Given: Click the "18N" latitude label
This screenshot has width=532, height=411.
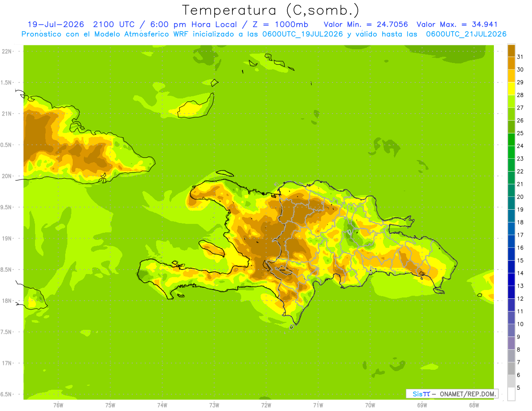Looking at the screenshot, I should pos(7,301).
